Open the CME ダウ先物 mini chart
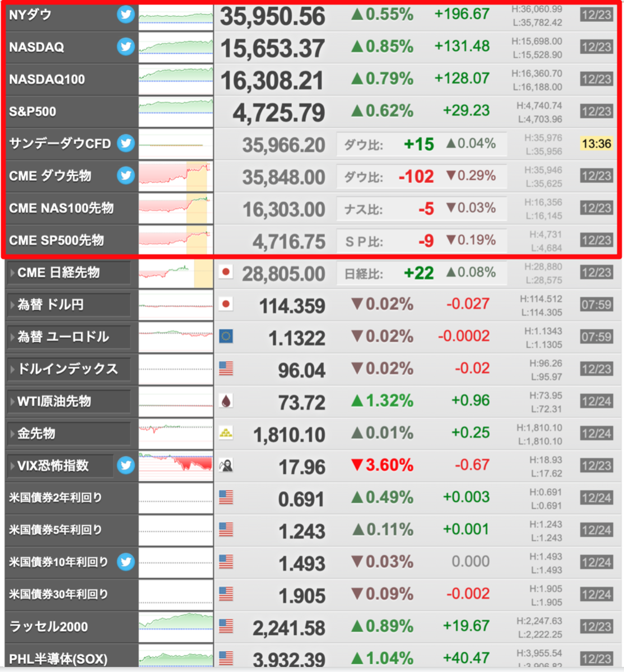 pos(176,176)
